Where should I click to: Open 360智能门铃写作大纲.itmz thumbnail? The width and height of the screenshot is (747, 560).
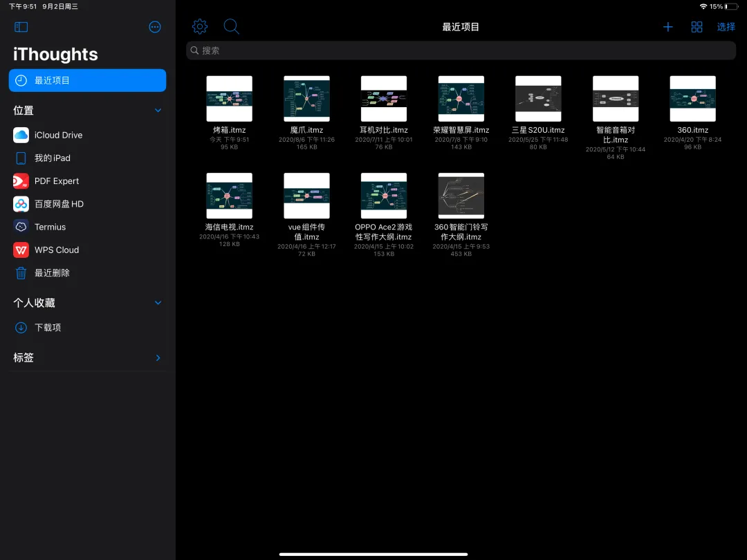click(x=461, y=196)
